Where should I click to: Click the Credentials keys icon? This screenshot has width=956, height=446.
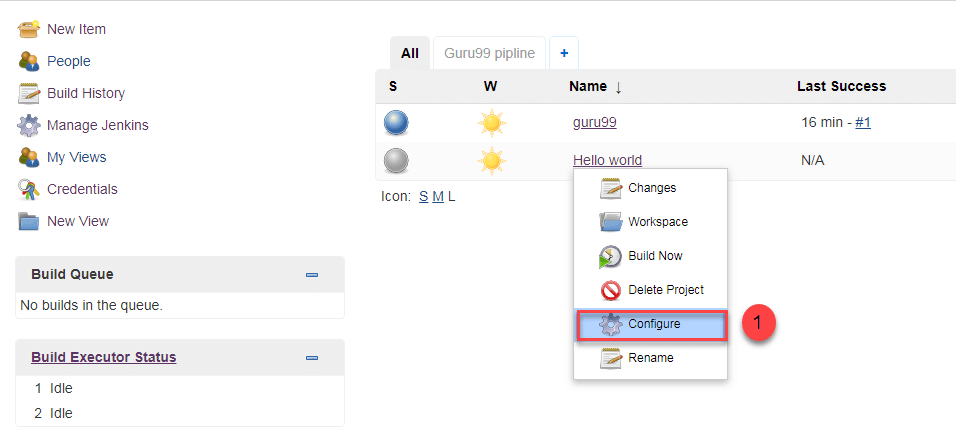29,189
